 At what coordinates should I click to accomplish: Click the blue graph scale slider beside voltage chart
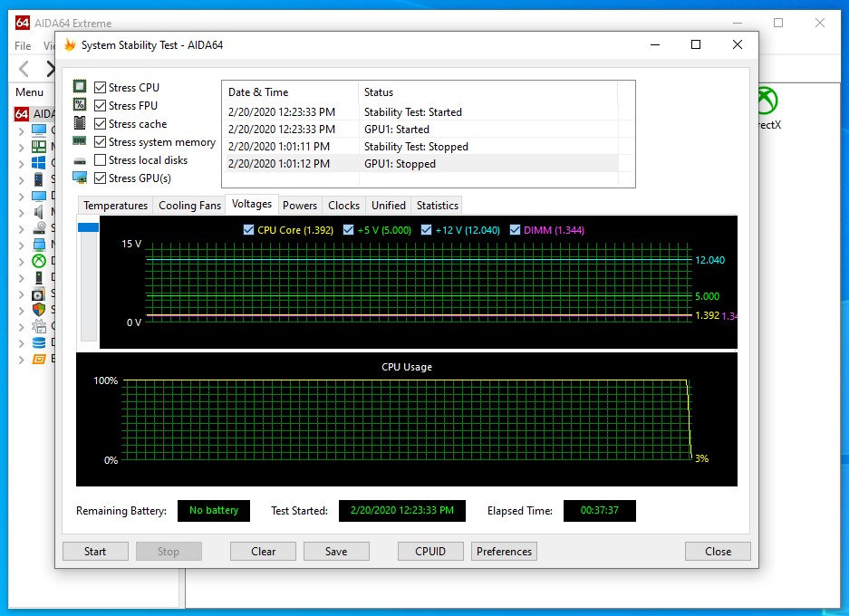pyautogui.click(x=88, y=227)
